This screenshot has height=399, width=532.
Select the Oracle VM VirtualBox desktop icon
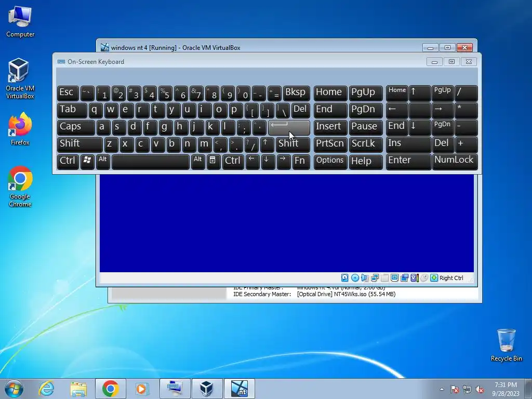coord(20,78)
